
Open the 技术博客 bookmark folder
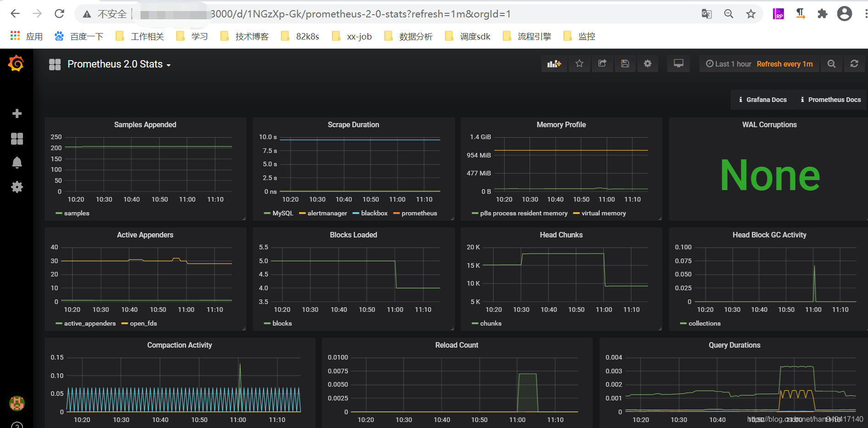pyautogui.click(x=244, y=36)
